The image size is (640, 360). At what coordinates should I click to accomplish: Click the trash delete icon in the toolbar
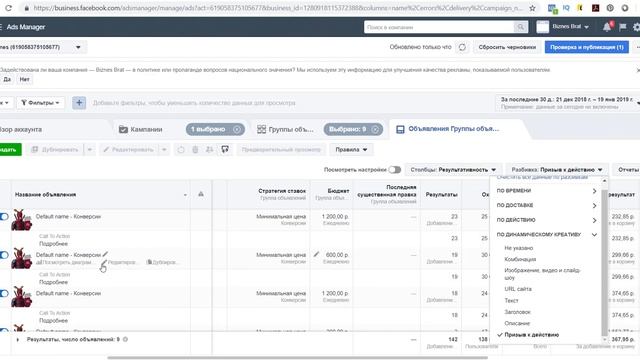[195, 150]
